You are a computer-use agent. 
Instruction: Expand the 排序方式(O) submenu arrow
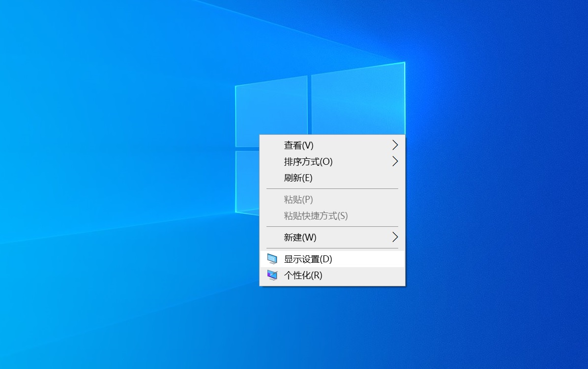395,161
